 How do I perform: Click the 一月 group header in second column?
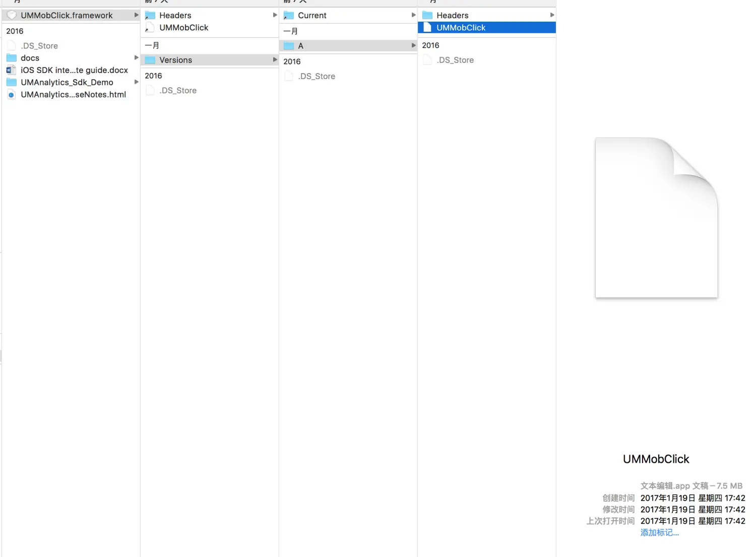pyautogui.click(x=152, y=45)
